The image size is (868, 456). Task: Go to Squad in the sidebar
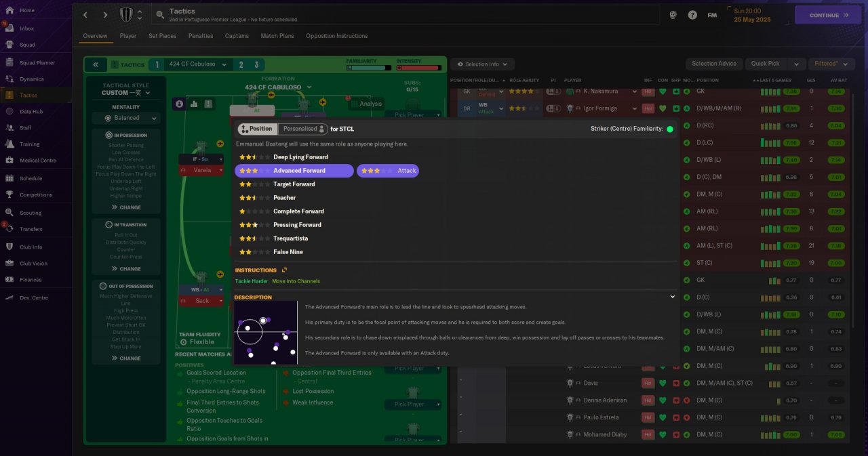pyautogui.click(x=27, y=45)
